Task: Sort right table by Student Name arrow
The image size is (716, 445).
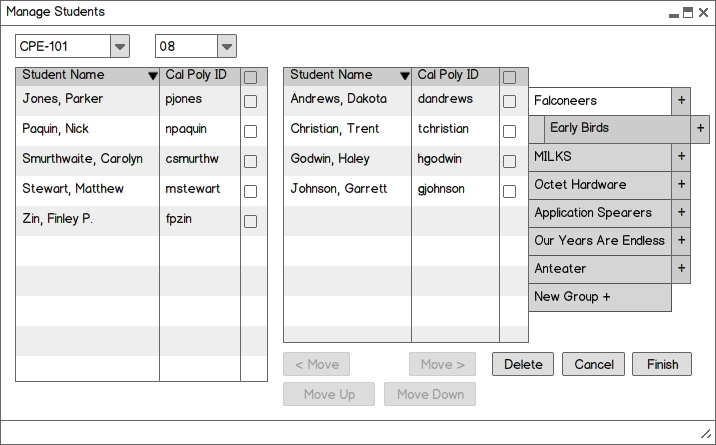Action: click(x=405, y=76)
